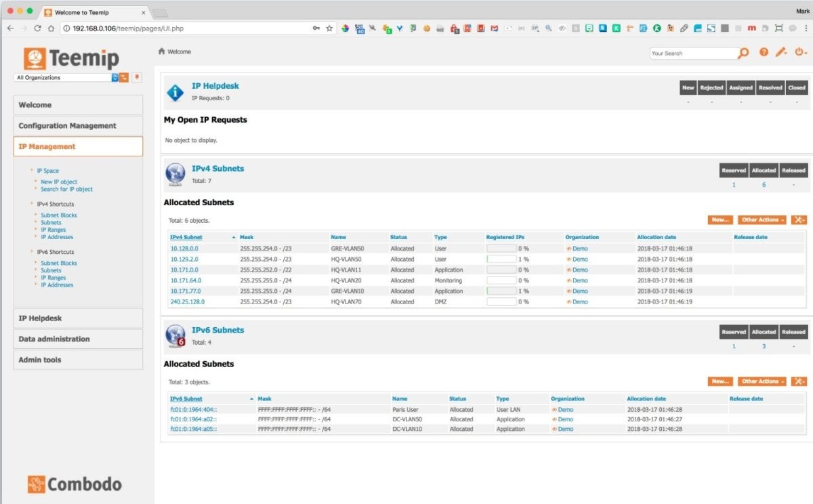
Task: Click the Paris User name cell
Action: point(406,410)
